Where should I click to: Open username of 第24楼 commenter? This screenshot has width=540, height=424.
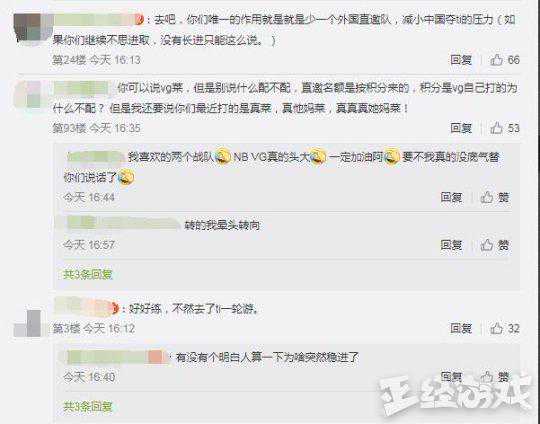(x=98, y=20)
